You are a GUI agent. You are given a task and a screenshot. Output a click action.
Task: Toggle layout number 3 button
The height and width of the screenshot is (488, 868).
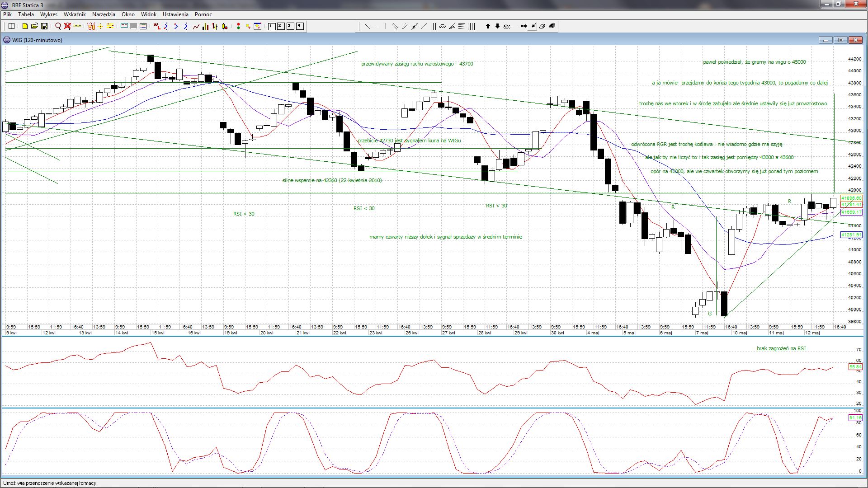point(290,26)
